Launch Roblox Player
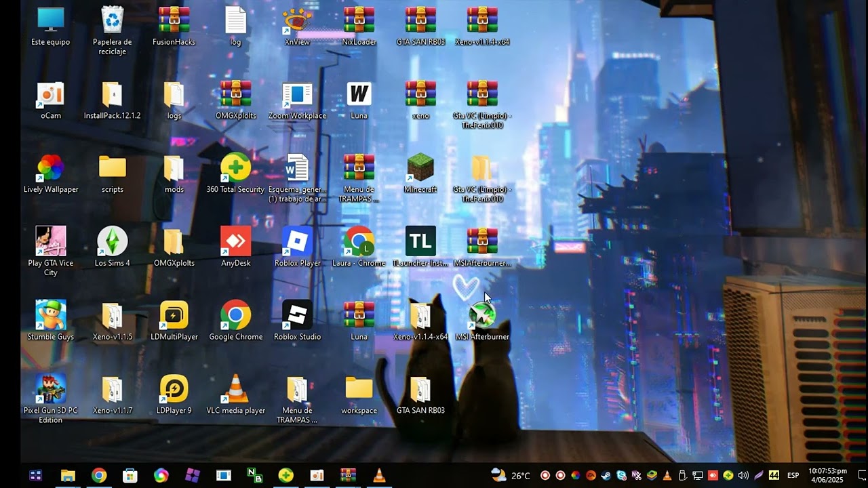This screenshot has width=868, height=488. [298, 247]
